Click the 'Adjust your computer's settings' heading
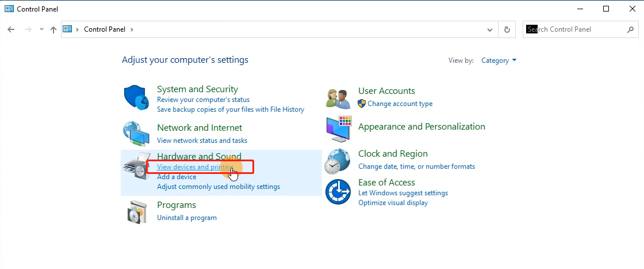Image resolution: width=644 pixels, height=269 pixels. coord(185,60)
